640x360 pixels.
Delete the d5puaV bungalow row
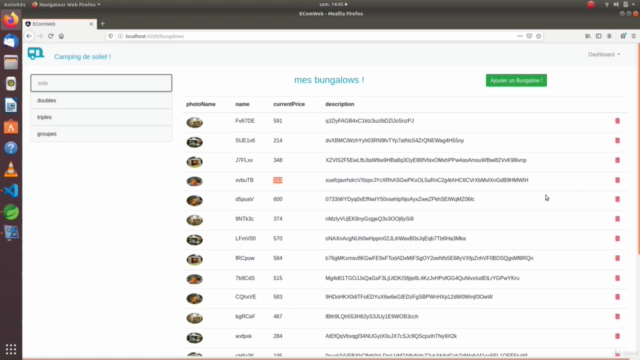[617, 199]
